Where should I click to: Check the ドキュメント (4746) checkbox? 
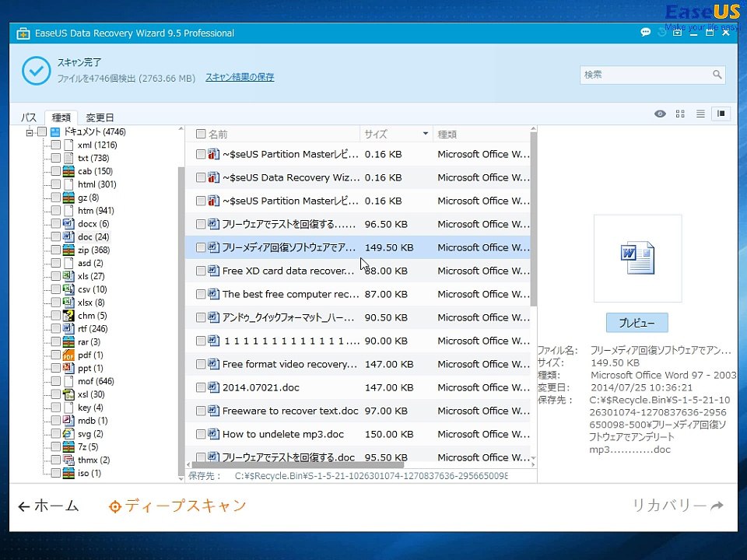click(42, 132)
